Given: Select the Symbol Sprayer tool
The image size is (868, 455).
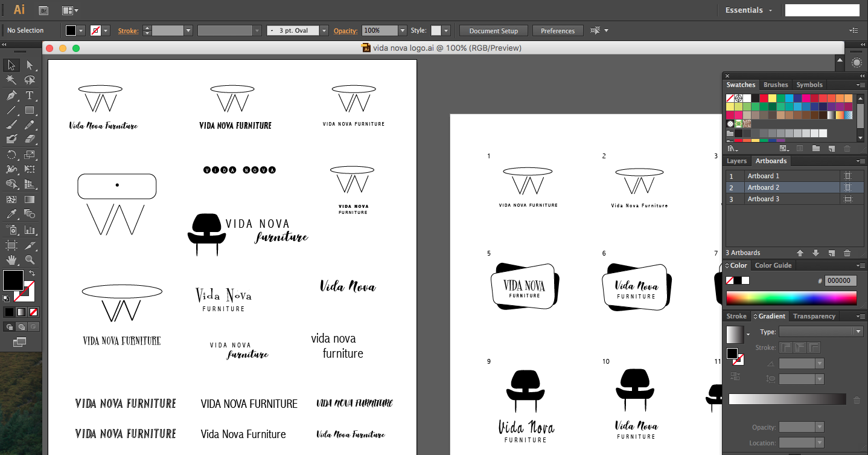Looking at the screenshot, I should 11,230.
